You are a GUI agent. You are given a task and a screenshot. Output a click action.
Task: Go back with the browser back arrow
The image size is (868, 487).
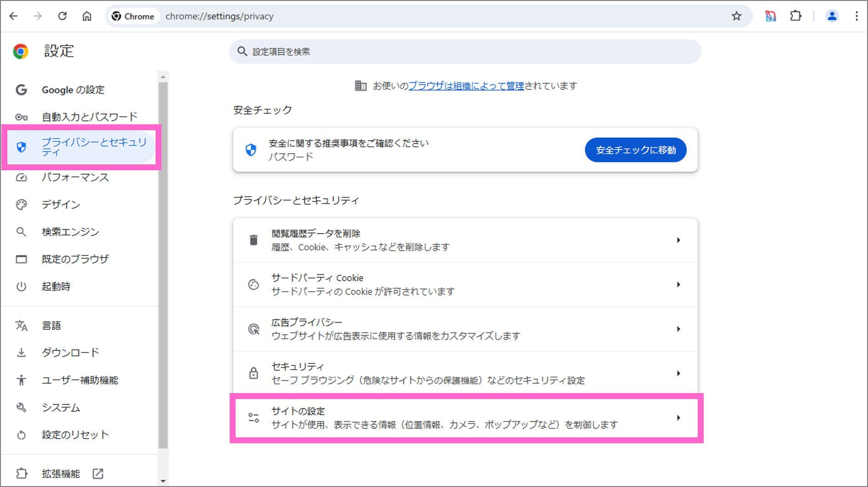[x=14, y=16]
